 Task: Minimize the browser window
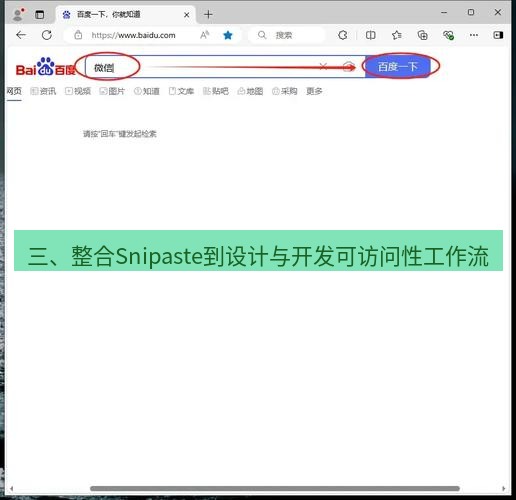(444, 13)
